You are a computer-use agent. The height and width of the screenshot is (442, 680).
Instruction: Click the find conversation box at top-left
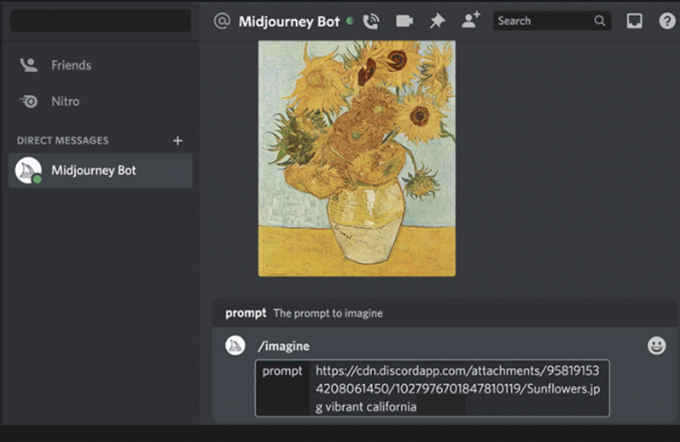101,21
